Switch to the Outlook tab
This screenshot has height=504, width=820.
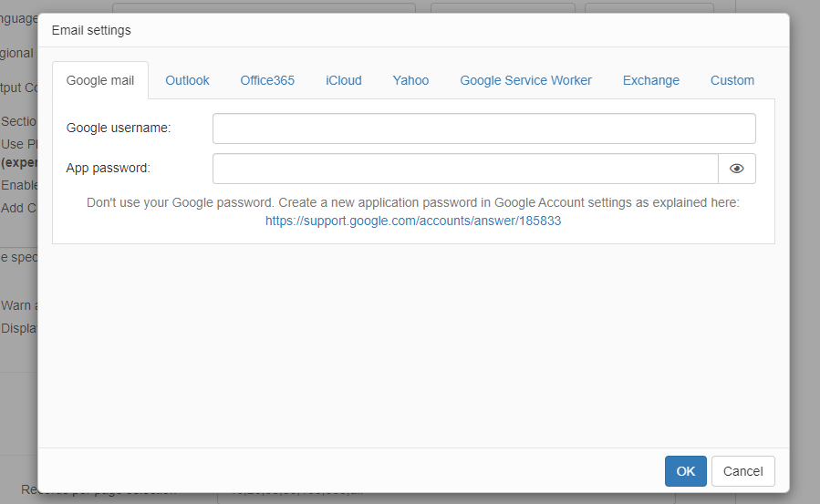click(187, 80)
